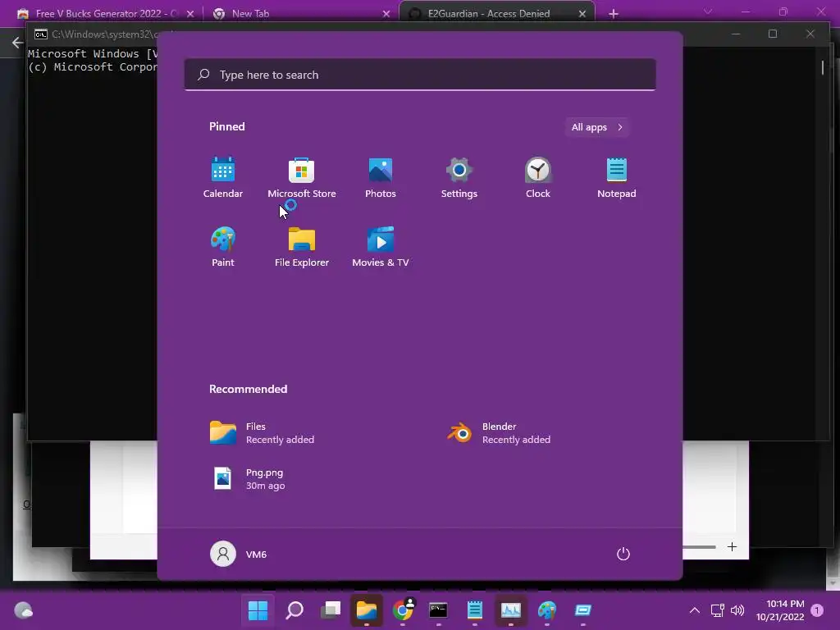This screenshot has height=630, width=840.
Task: Maximize the Command Prompt window
Action: (x=773, y=34)
